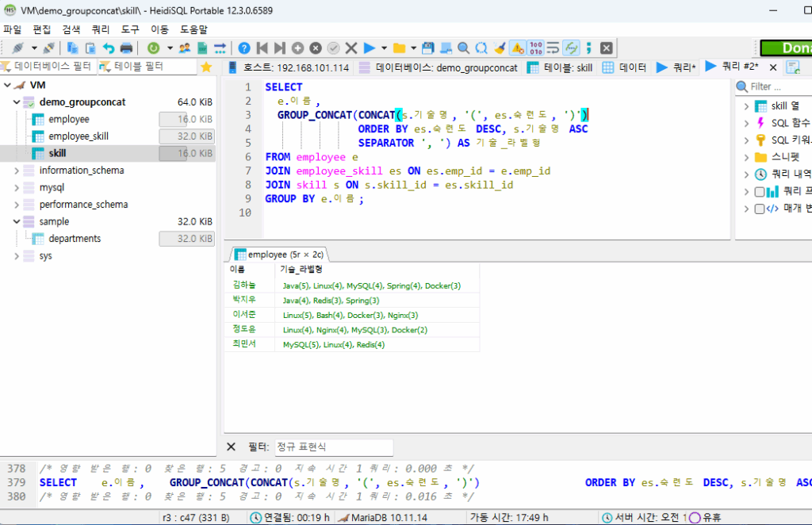Screen dimensions: 812x525
Task: Select the employee_skill table in tree
Action: pyautogui.click(x=79, y=136)
